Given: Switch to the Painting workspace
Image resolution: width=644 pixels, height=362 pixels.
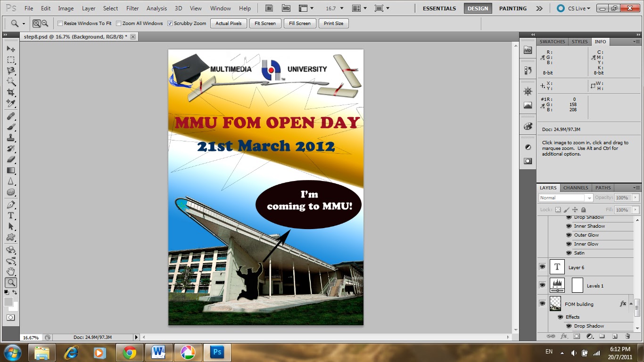Looking at the screenshot, I should pyautogui.click(x=513, y=8).
